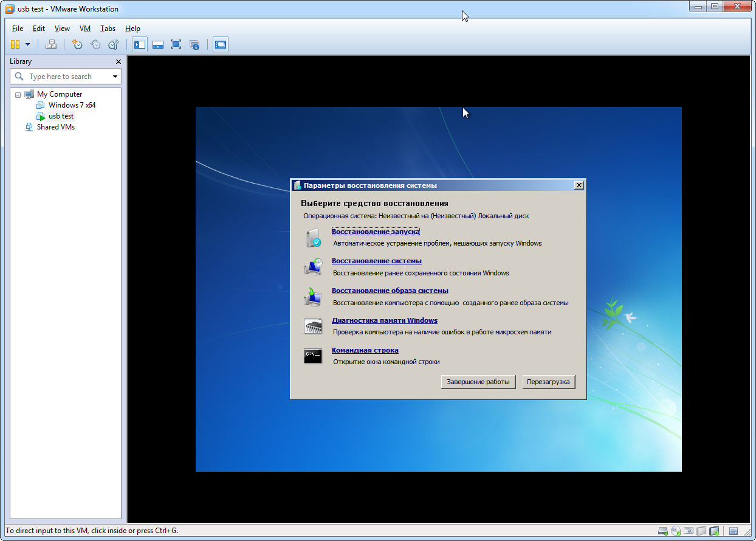Click the Library search field
This screenshot has height=541, width=756.
point(66,77)
